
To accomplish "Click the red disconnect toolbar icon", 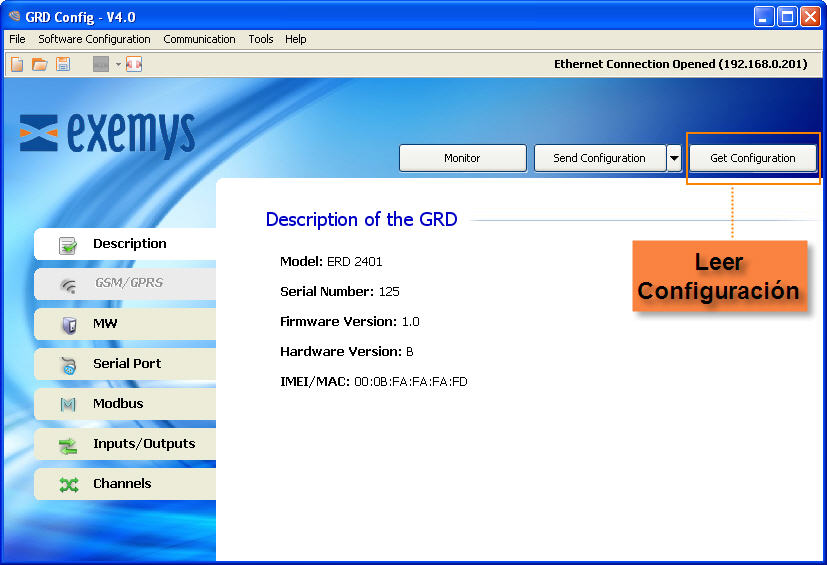I will click(x=134, y=64).
